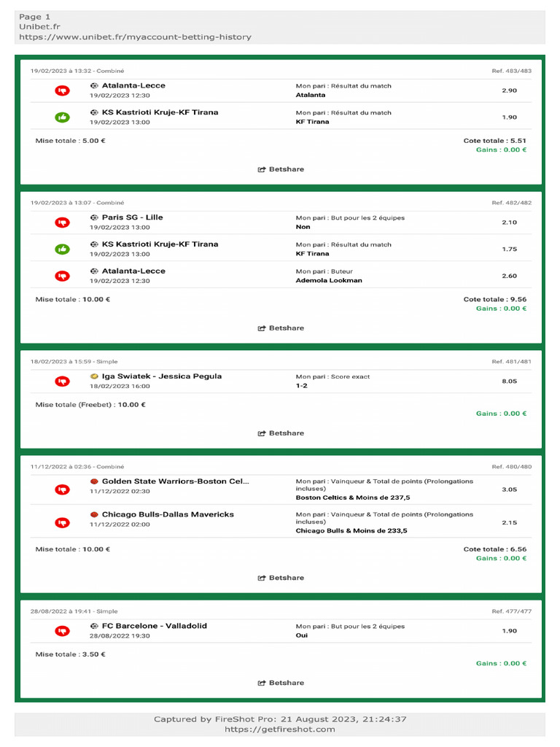Screen dimensions: 560x747
Task: Click green thumbs-up icon in the 5.00 € combined bet
Action: tap(63, 117)
